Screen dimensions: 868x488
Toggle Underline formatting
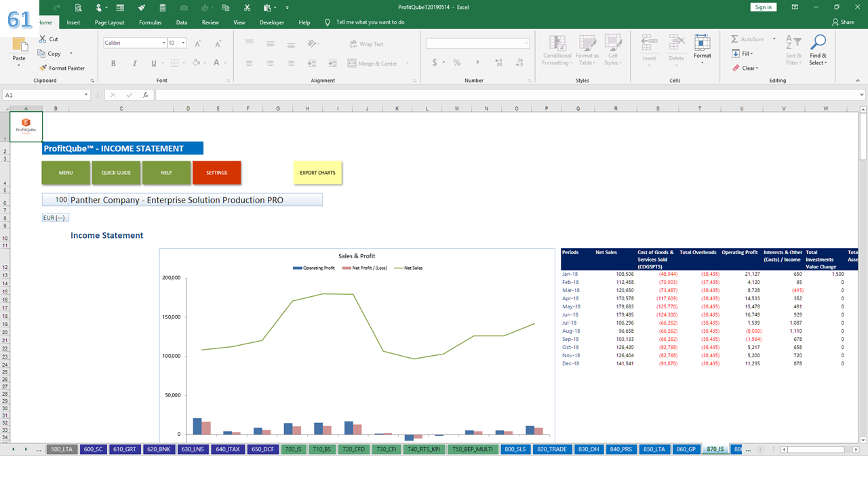click(154, 63)
